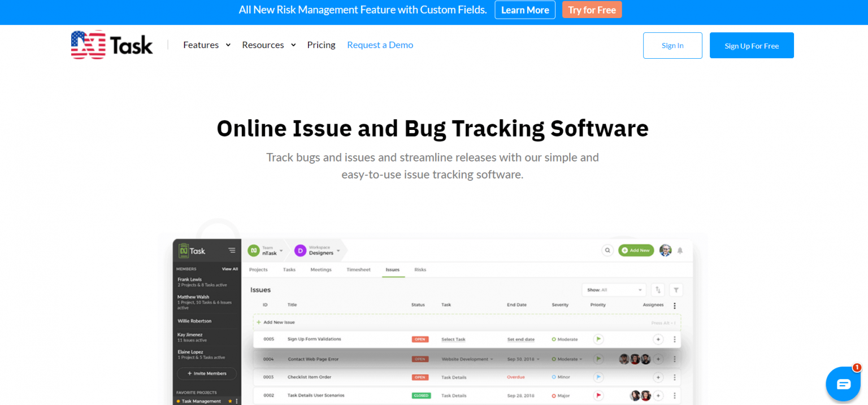Click the Sign Up For Free button

click(x=752, y=45)
